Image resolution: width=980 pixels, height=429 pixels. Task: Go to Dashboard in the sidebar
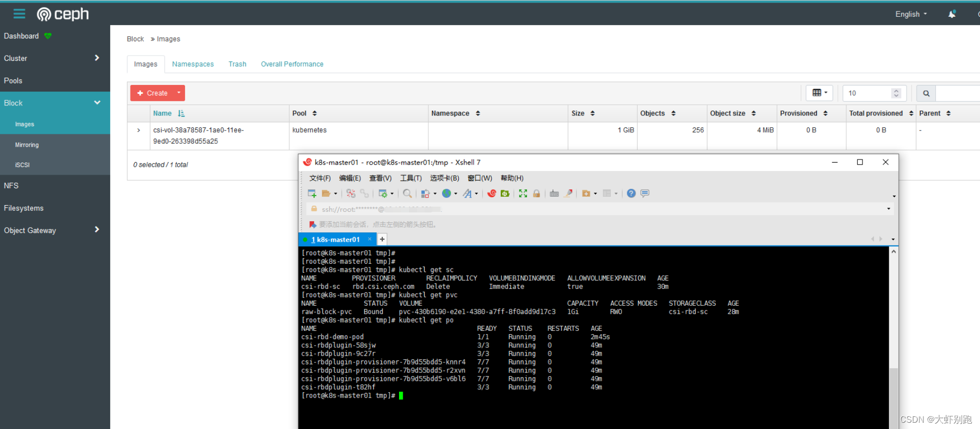(21, 36)
